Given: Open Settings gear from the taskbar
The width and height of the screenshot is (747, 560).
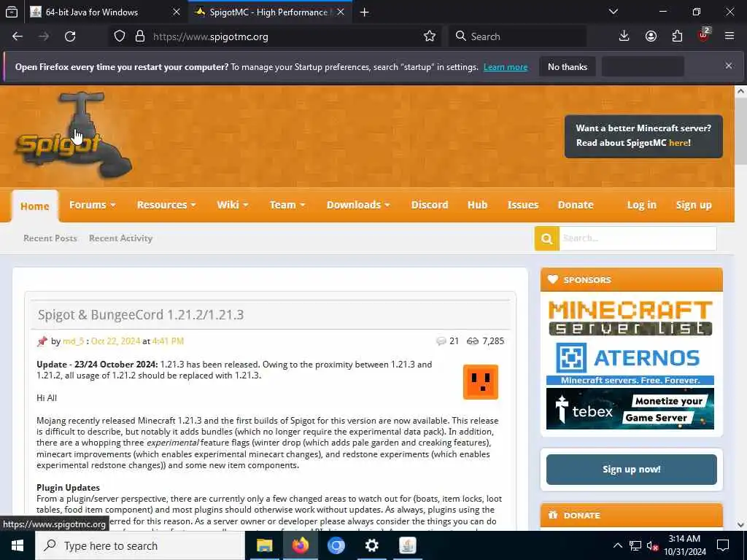Looking at the screenshot, I should pos(371,545).
